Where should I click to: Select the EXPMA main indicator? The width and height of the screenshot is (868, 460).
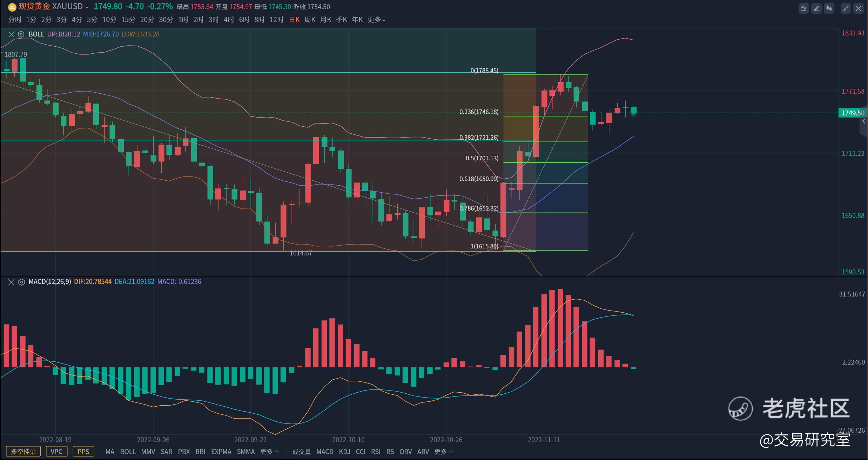pyautogui.click(x=221, y=452)
